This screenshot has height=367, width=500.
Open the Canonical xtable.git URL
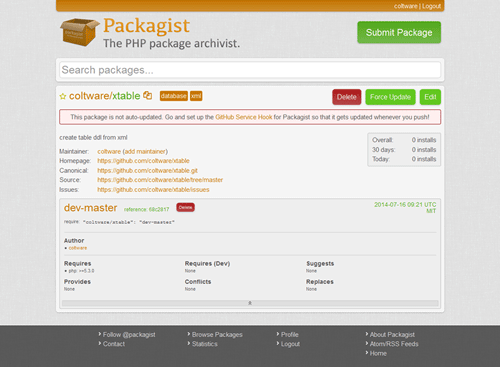[147, 170]
